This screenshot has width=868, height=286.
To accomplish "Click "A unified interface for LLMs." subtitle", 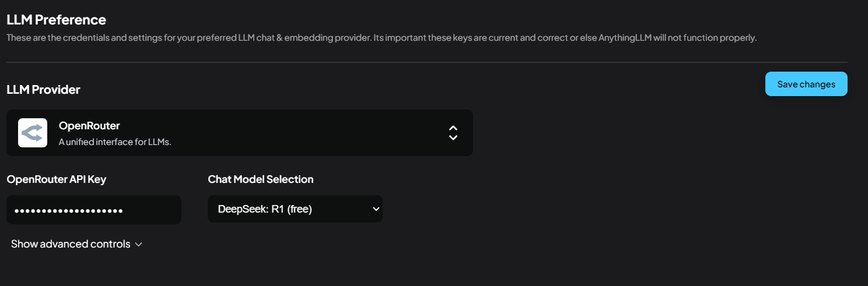I will tap(115, 142).
